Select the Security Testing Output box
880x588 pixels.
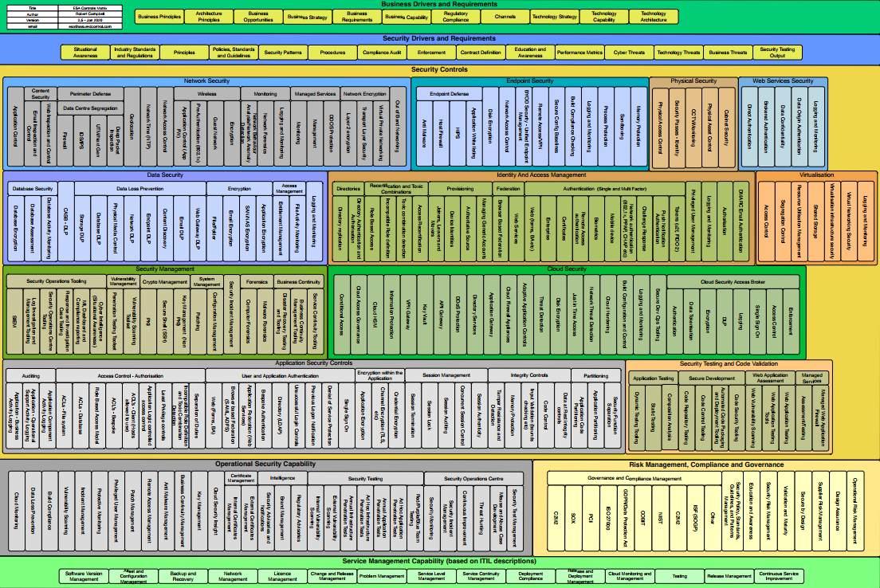pos(777,53)
